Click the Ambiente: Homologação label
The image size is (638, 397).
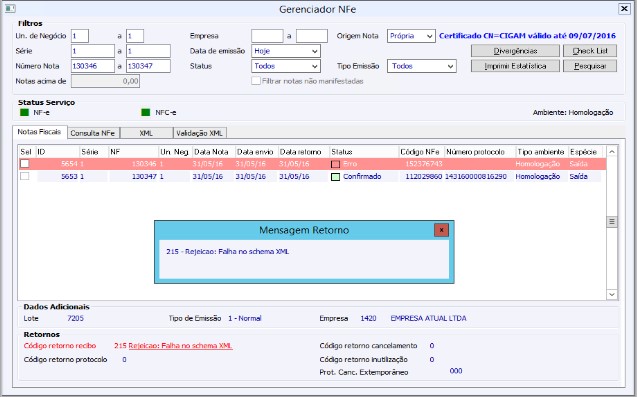(573, 113)
